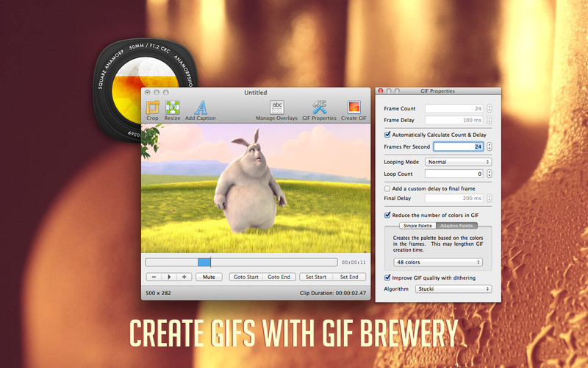The height and width of the screenshot is (368, 588).
Task: Open the Looping Mode dropdown
Action: point(458,162)
